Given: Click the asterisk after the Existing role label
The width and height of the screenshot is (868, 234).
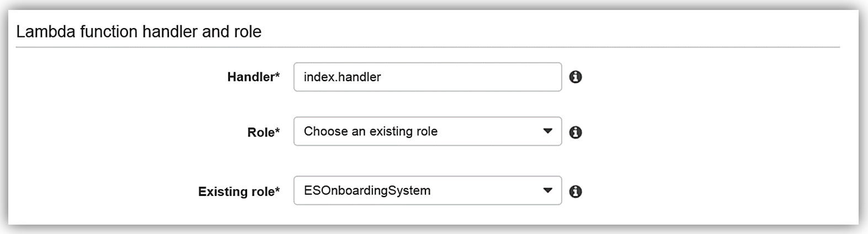Looking at the screenshot, I should (278, 190).
